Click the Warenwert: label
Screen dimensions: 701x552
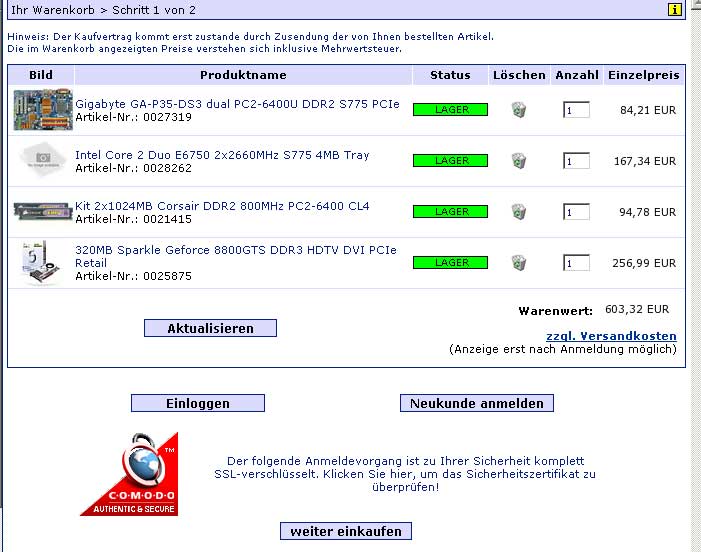point(556,311)
